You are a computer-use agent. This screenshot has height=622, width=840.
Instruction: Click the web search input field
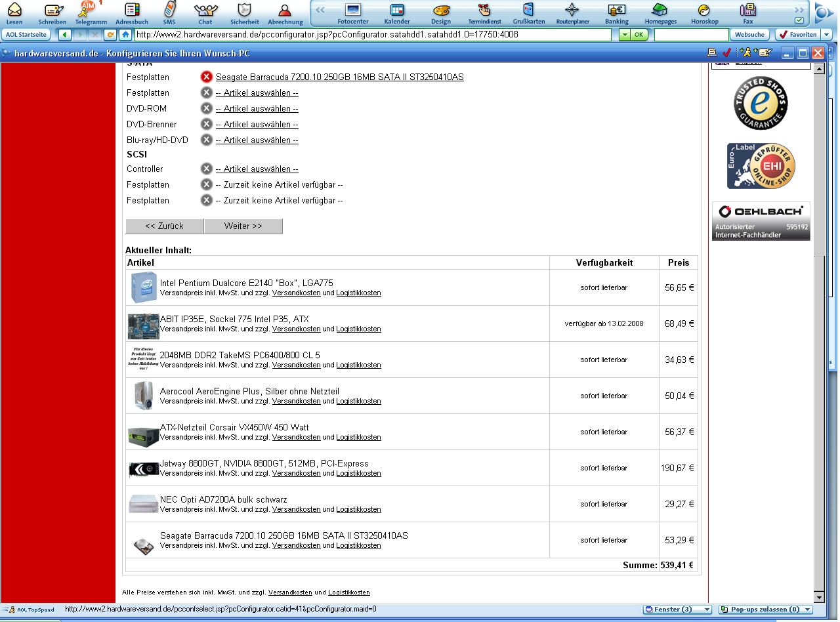[x=691, y=35]
